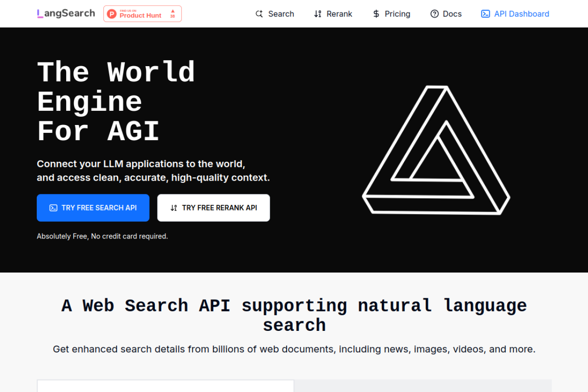Screen dimensions: 588x392
Task: Click the upvote triangle on Product Hunt badge
Action: point(172,11)
